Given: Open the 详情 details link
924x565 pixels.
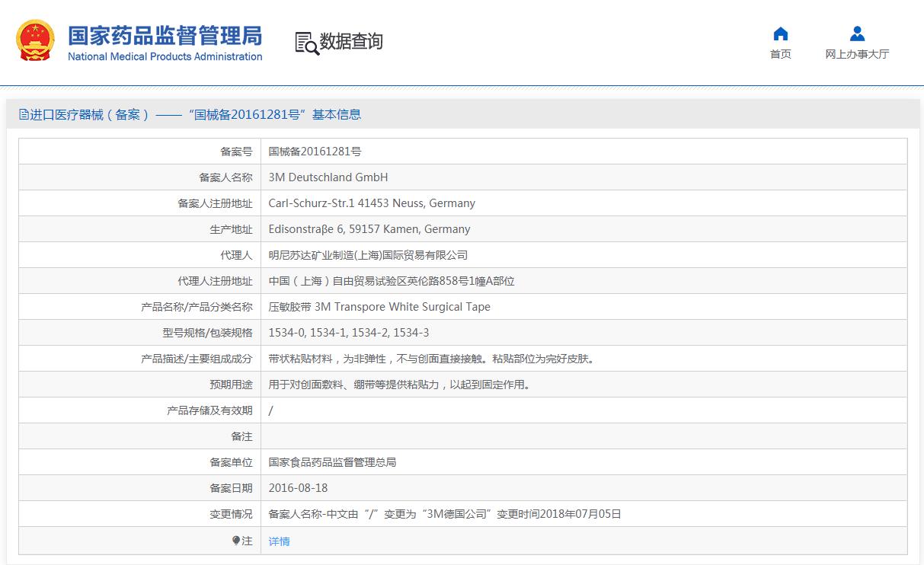Looking at the screenshot, I should click(280, 541).
